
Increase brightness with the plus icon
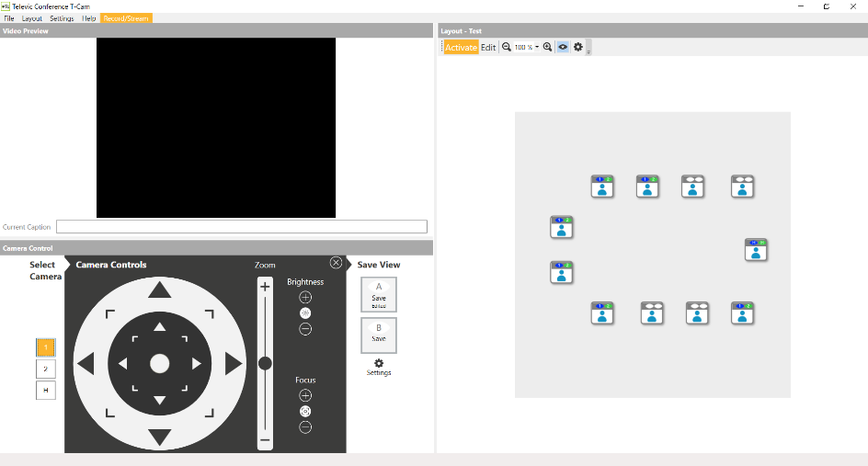tap(305, 297)
